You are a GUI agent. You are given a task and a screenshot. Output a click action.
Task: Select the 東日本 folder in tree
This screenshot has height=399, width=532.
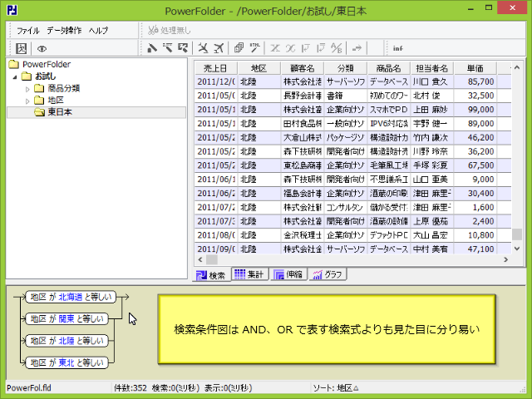(x=60, y=112)
